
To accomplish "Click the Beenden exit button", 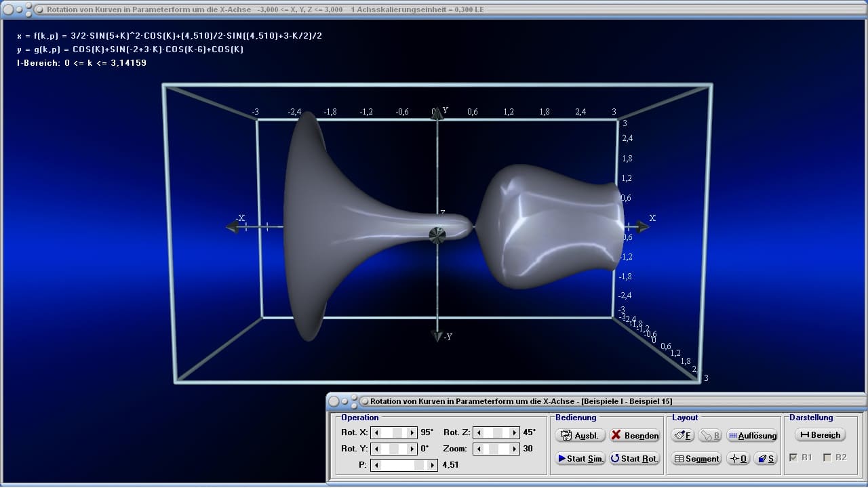I will pyautogui.click(x=635, y=436).
